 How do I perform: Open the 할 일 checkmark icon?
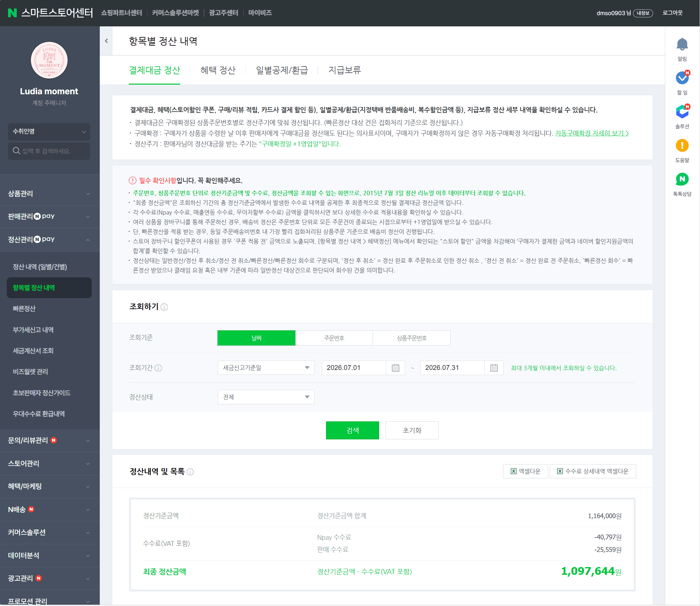(x=682, y=78)
